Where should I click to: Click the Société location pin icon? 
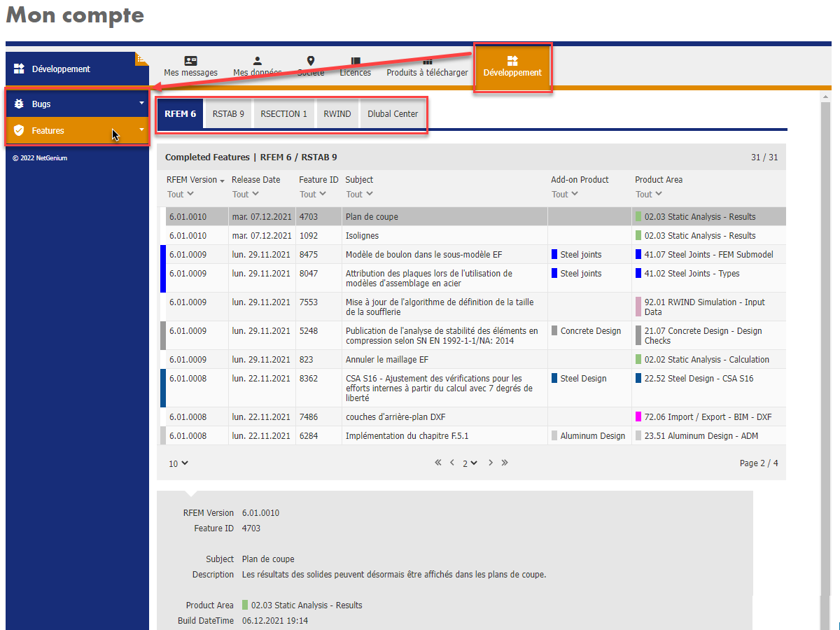click(310, 62)
